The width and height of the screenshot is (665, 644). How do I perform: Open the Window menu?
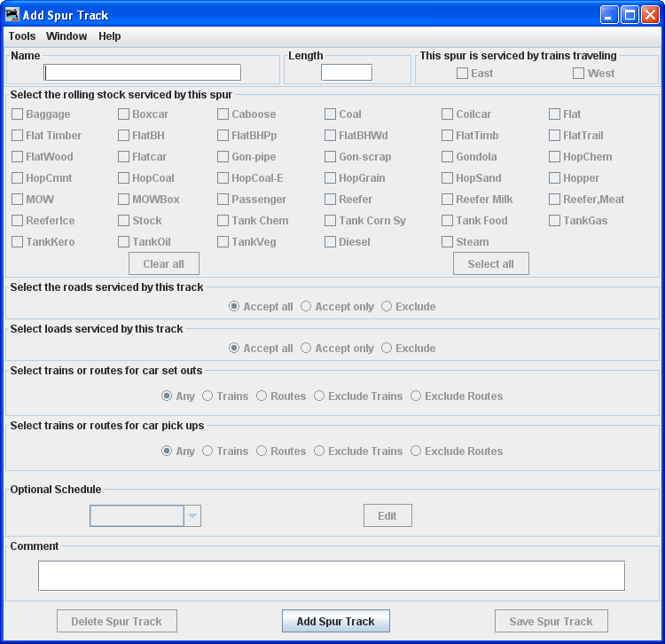point(66,36)
